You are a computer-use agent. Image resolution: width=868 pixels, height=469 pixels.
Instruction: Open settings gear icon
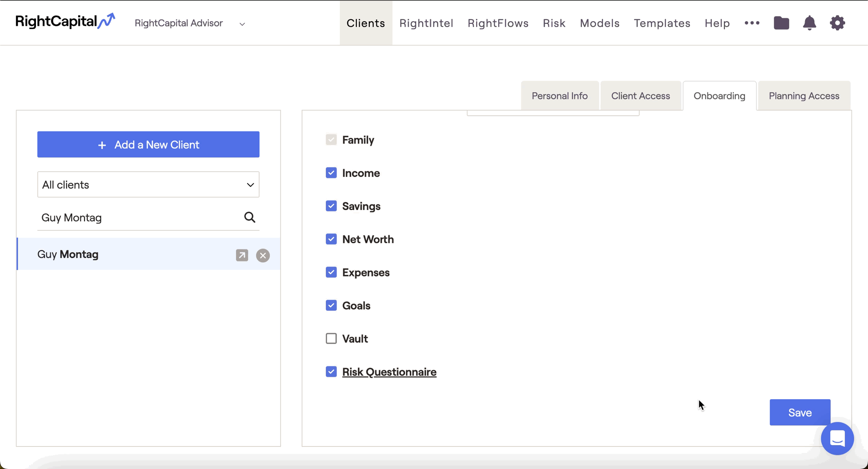(x=837, y=23)
